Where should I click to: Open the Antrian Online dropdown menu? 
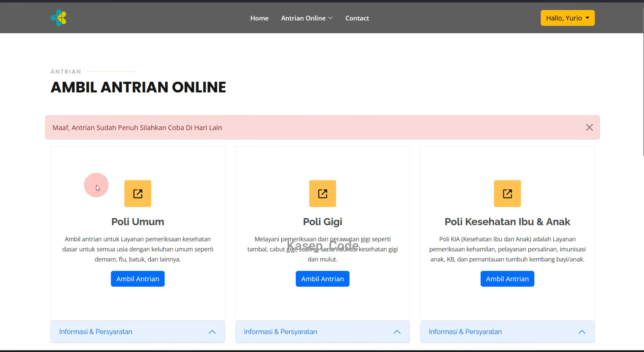pos(307,18)
